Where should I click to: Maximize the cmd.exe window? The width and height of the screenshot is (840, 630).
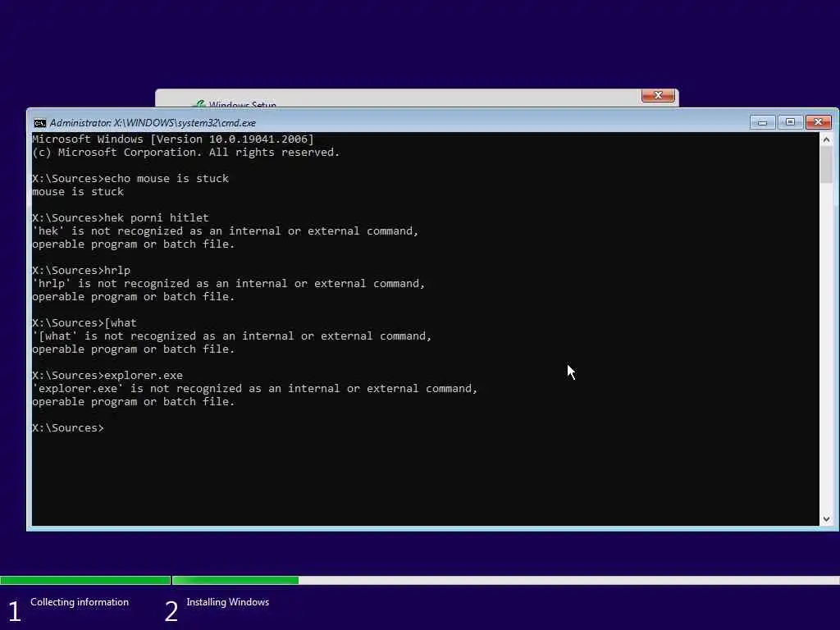click(x=790, y=123)
